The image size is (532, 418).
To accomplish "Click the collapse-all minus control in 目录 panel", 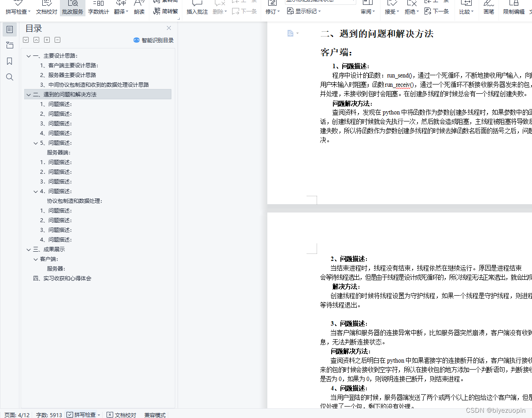I will [x=57, y=40].
